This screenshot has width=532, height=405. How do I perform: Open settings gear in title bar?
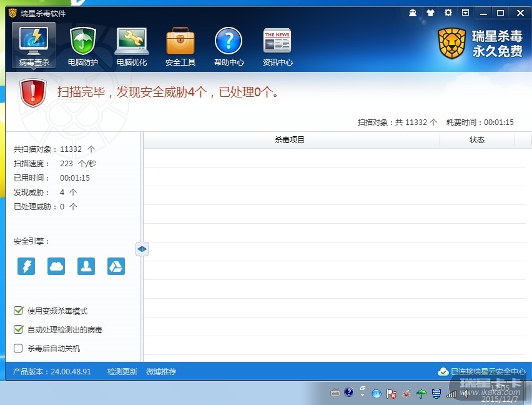tap(448, 12)
